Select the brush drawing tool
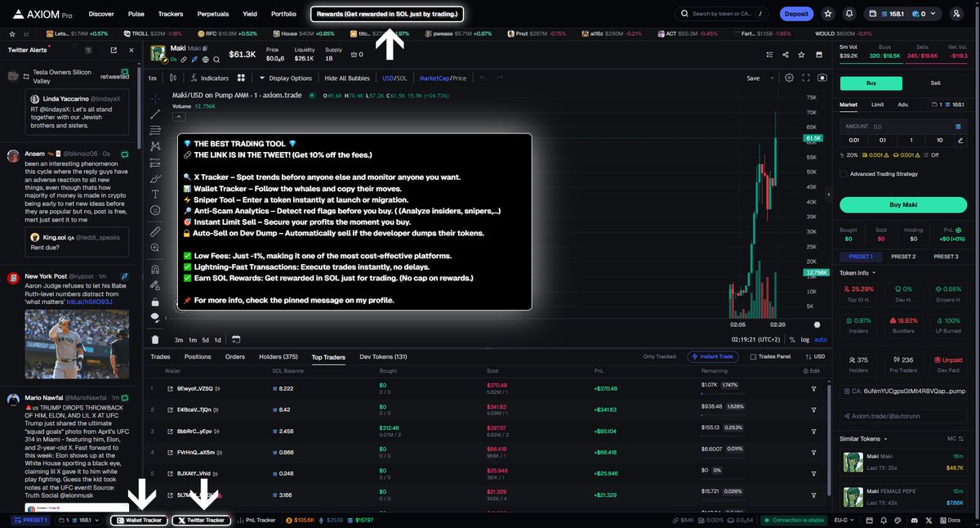 pyautogui.click(x=155, y=178)
